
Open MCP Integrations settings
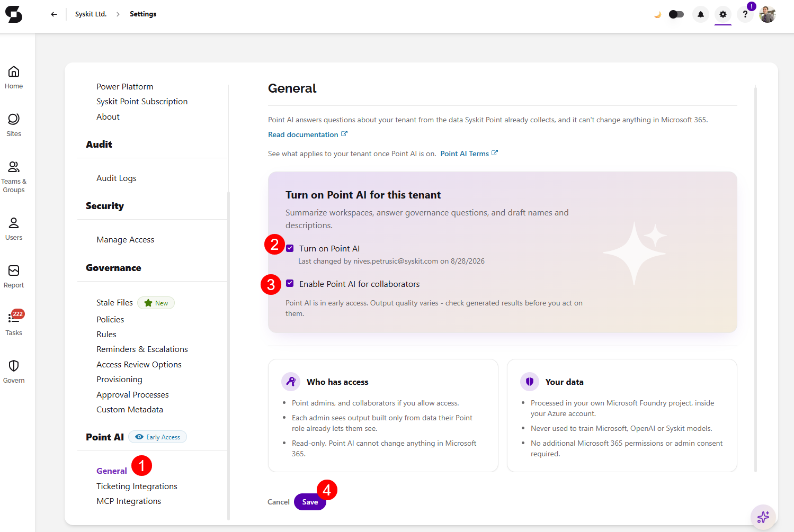click(x=129, y=501)
